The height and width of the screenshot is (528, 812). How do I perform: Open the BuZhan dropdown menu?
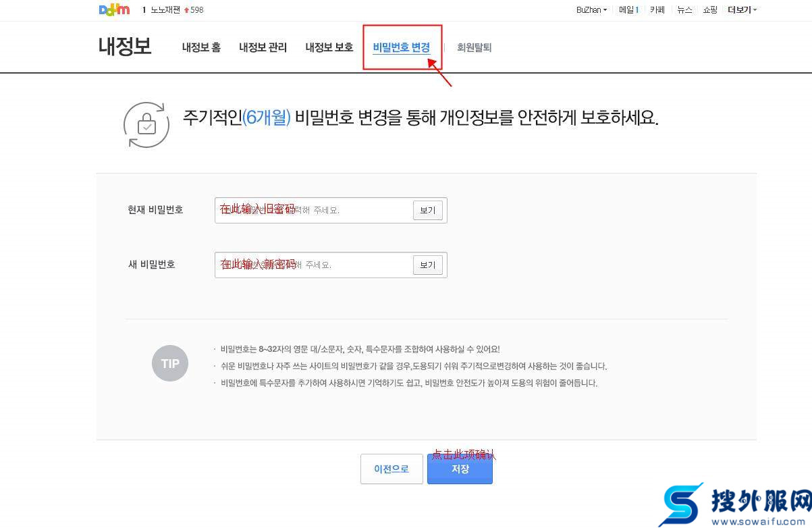tap(591, 9)
